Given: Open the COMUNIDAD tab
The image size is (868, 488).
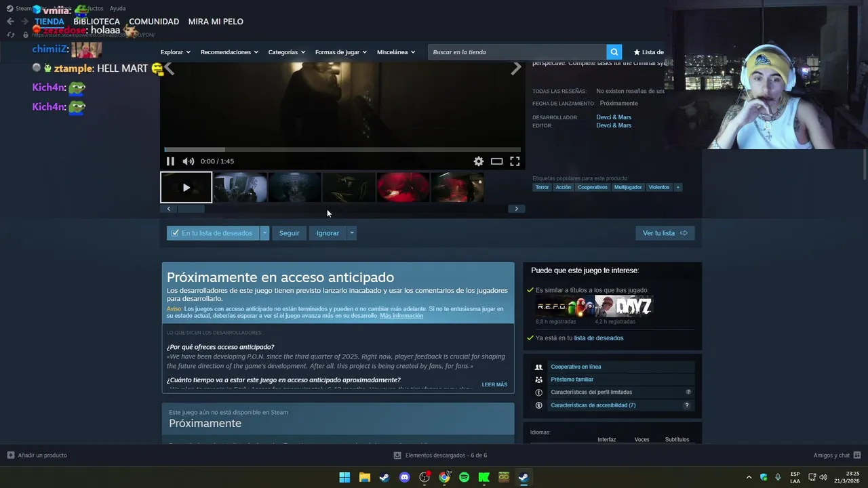Looking at the screenshot, I should coord(154,22).
